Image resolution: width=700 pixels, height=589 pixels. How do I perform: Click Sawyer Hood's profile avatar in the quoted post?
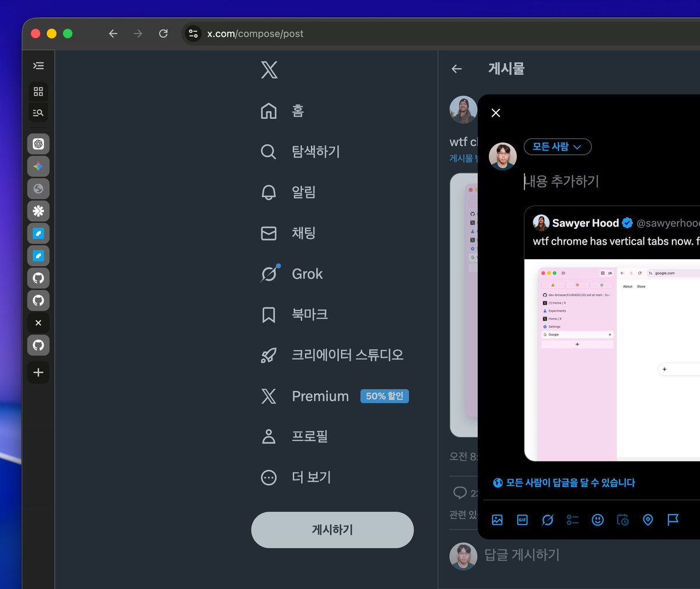[x=541, y=222]
